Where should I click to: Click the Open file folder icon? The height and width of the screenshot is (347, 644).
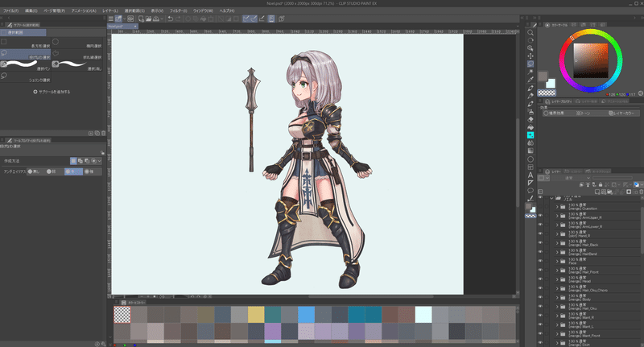148,19
